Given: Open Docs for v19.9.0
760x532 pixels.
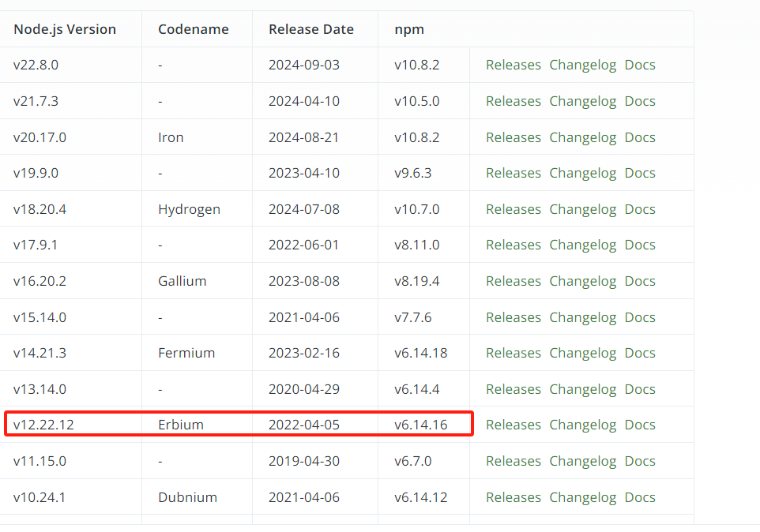Looking at the screenshot, I should coord(640,173).
